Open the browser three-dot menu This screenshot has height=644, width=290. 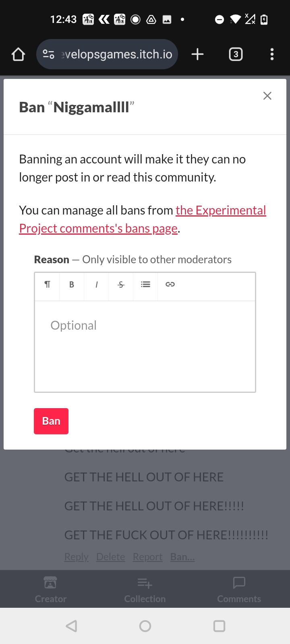click(x=272, y=54)
